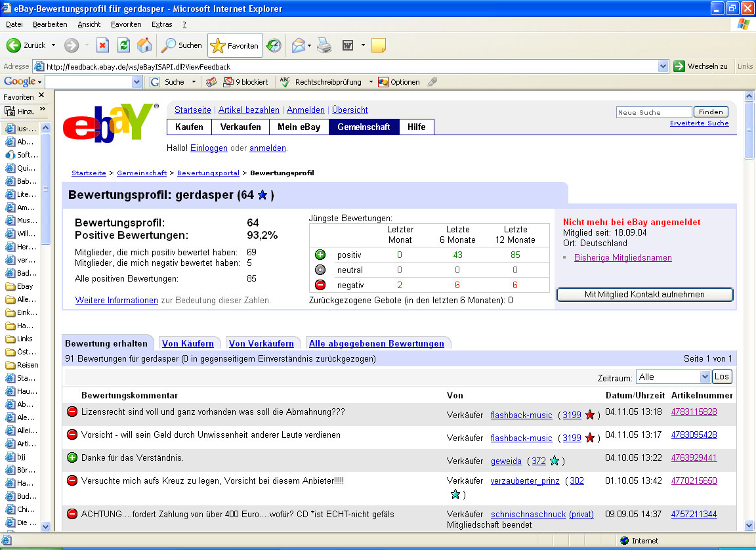Click the Forward navigation arrow icon
This screenshot has width=756, height=550.
[x=72, y=45]
